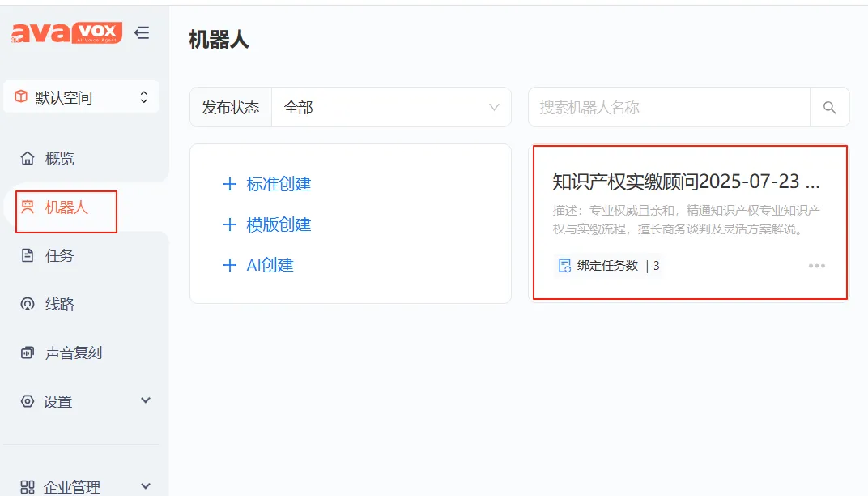Image resolution: width=868 pixels, height=496 pixels.
Task: Click 标准创建 to create a robot
Action: click(279, 185)
